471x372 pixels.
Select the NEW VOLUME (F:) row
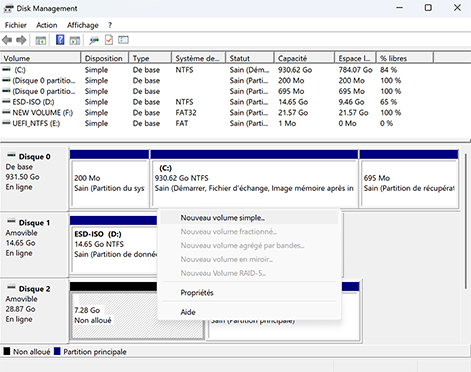coord(217,112)
